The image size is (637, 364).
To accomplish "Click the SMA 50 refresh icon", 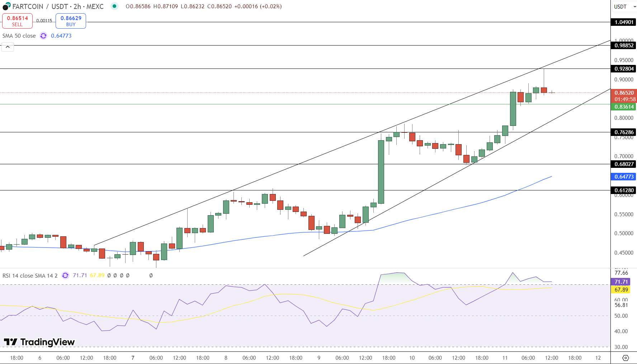I will pyautogui.click(x=43, y=36).
